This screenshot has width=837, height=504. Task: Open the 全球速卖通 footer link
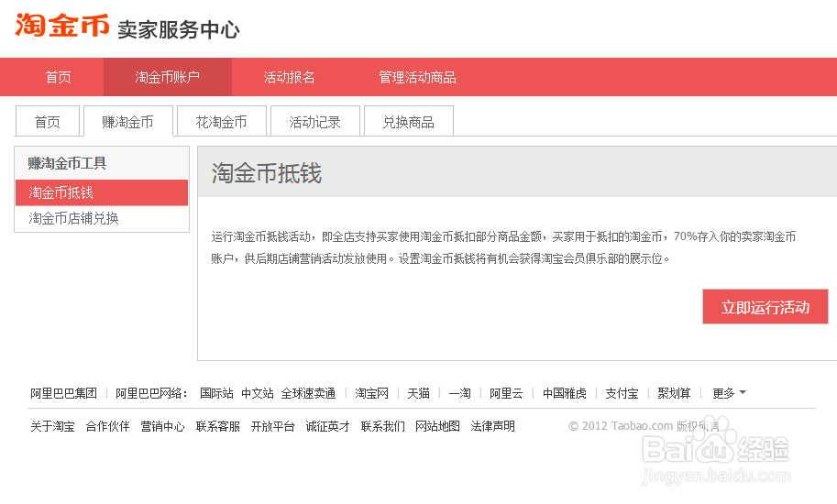pyautogui.click(x=309, y=394)
